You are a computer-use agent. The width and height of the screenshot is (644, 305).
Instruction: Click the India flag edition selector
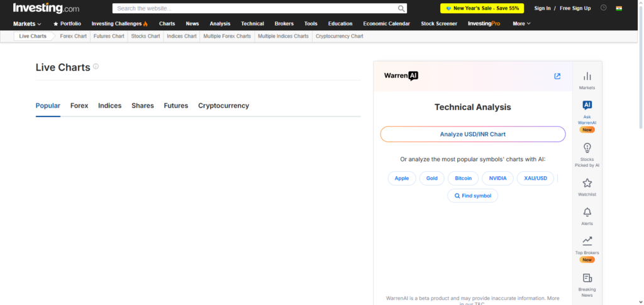619,8
